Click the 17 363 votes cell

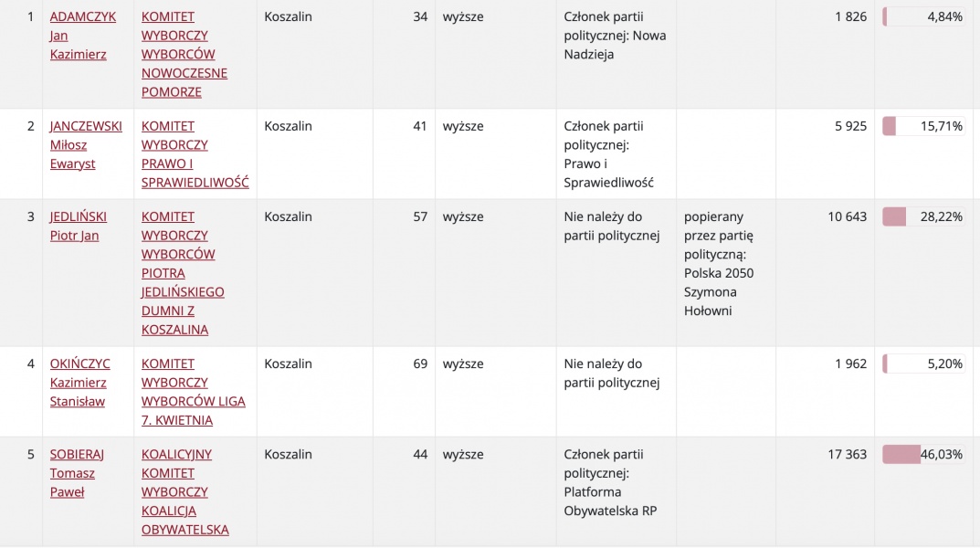click(x=847, y=454)
